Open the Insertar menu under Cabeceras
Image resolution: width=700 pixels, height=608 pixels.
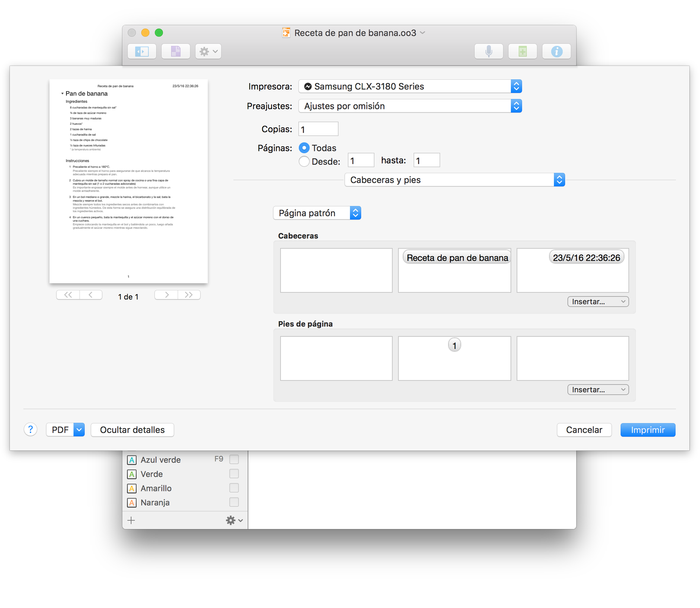tap(598, 301)
